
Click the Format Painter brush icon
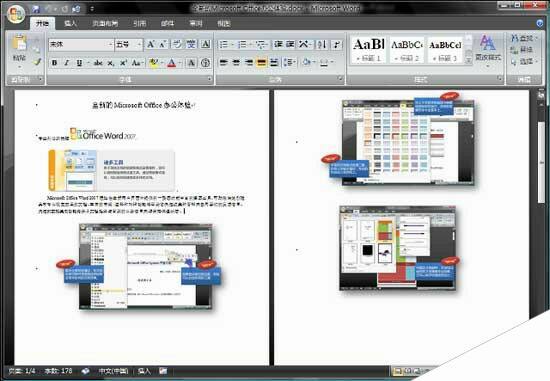pos(37,62)
